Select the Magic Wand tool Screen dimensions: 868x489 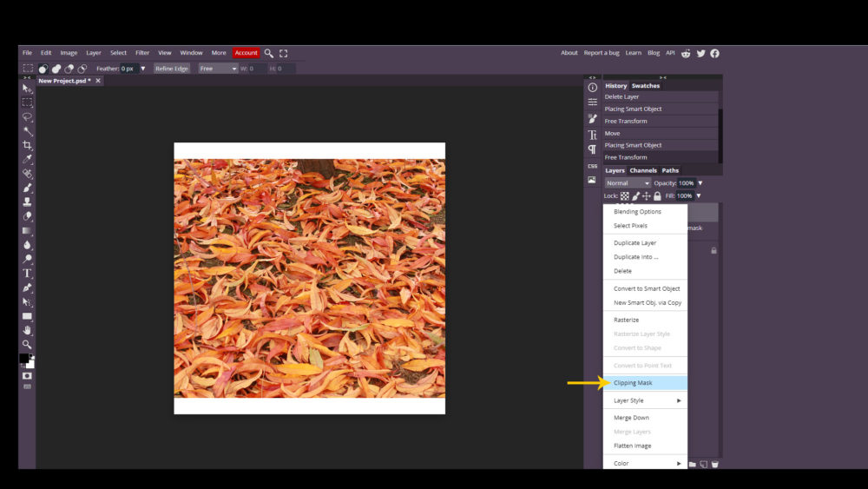point(27,131)
